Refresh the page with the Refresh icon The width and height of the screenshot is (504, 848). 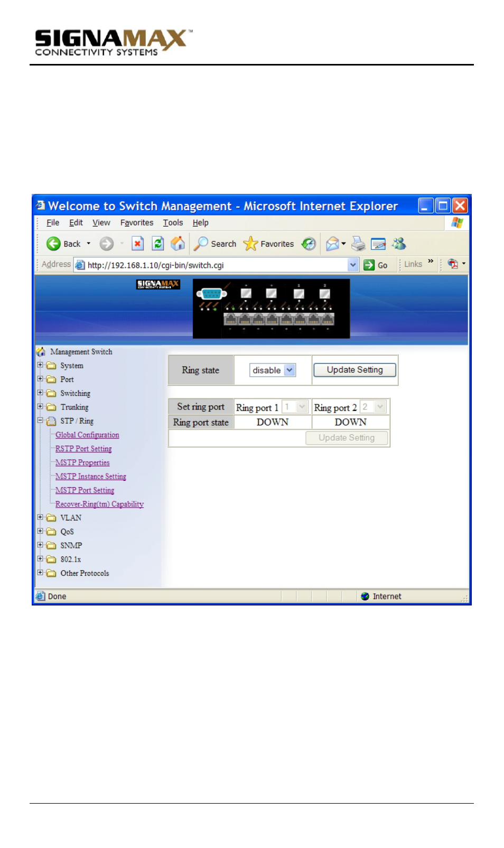[158, 244]
